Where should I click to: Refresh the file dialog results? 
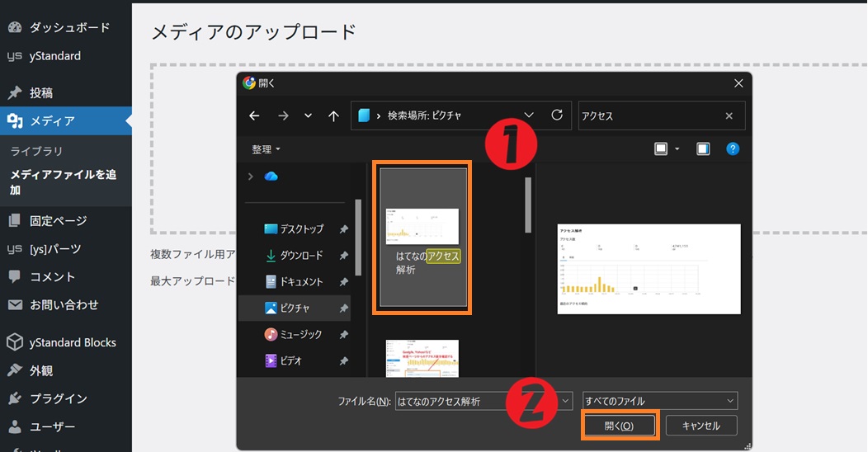[x=557, y=115]
